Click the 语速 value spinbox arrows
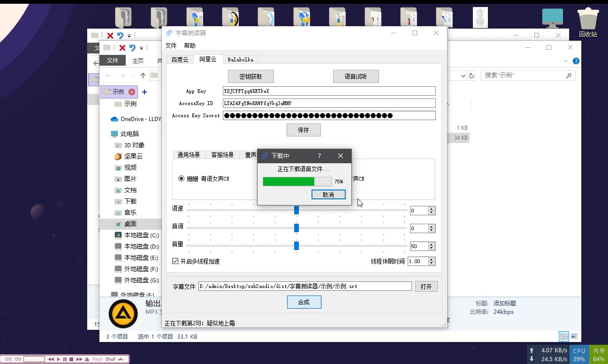The height and width of the screenshot is (364, 608). click(432, 211)
